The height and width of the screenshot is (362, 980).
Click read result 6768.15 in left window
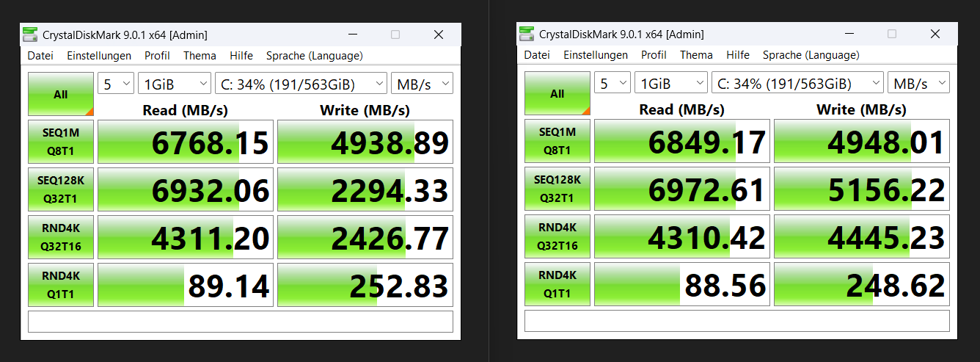click(x=186, y=142)
